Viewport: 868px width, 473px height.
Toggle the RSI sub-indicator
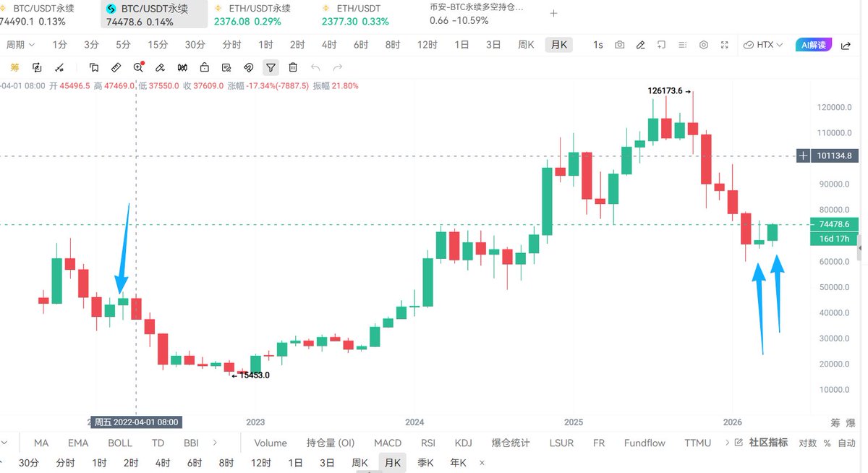point(428,443)
